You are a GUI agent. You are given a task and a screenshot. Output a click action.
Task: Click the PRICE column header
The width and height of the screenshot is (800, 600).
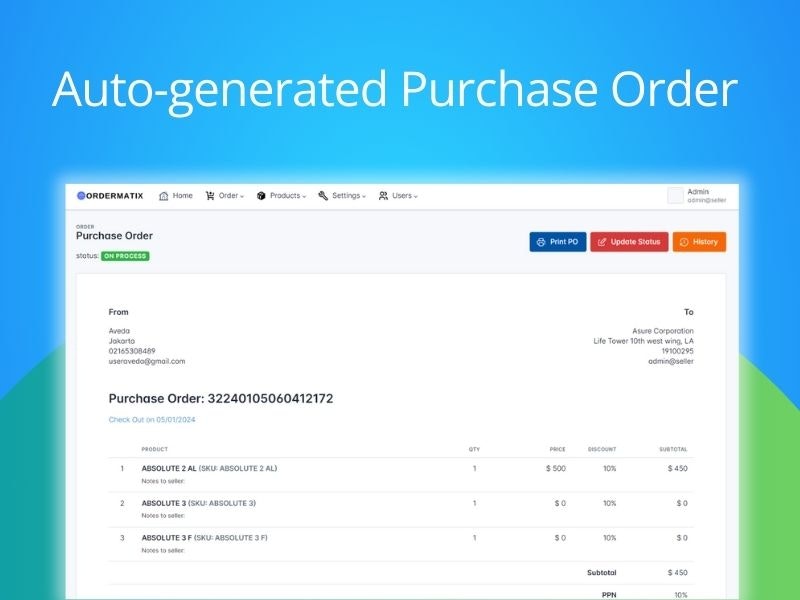click(x=558, y=449)
